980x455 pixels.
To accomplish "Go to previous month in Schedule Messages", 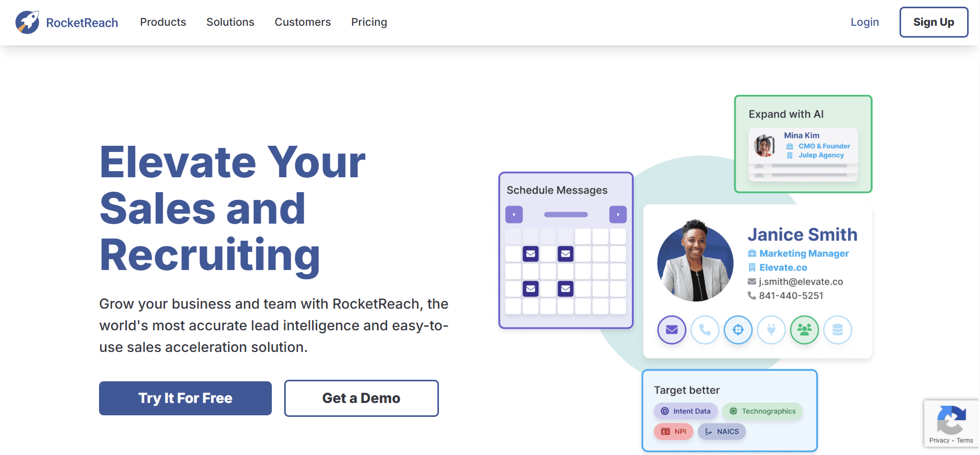I will click(x=514, y=214).
